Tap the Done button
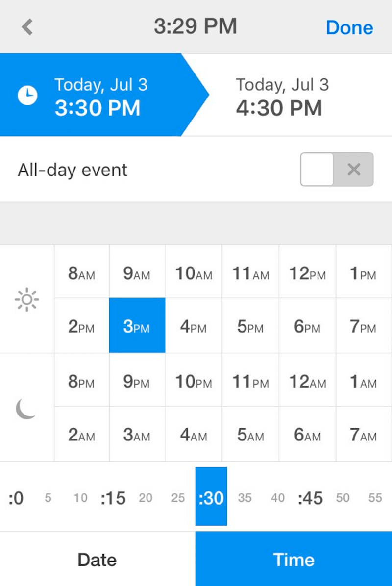392x586 pixels. (x=349, y=27)
